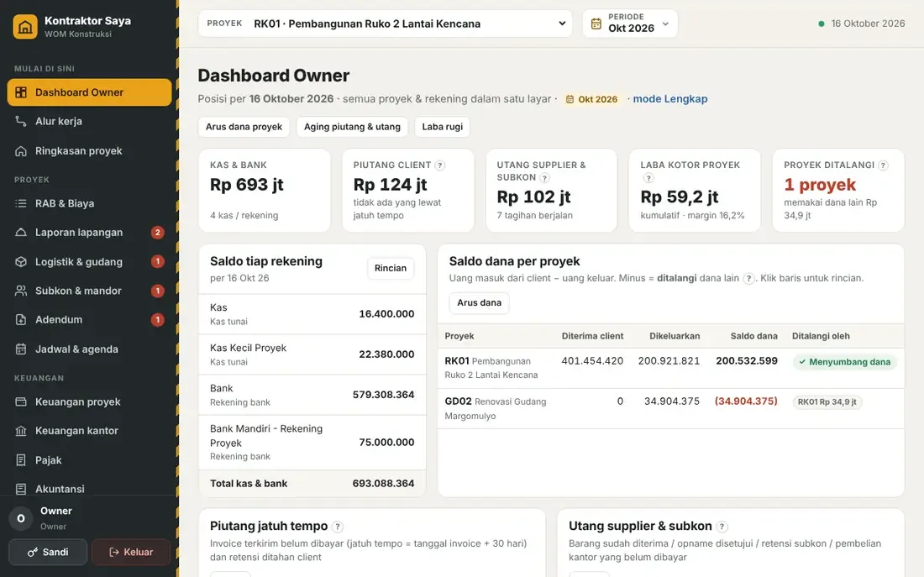This screenshot has width=924, height=577.
Task: Click the 'Okt 2026' period badge
Action: (592, 100)
